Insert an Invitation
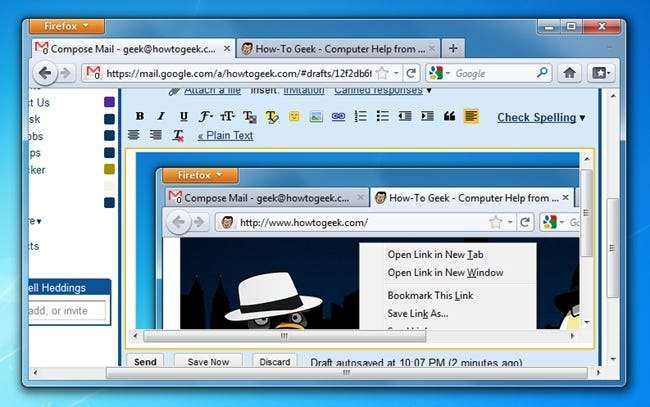Viewport: 650px width, 407px height. (x=304, y=90)
